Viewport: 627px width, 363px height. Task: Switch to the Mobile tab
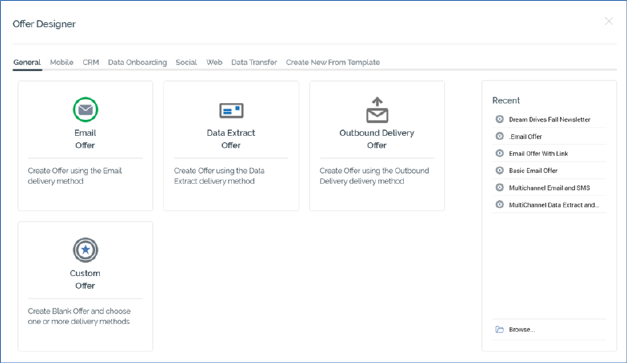pos(62,62)
